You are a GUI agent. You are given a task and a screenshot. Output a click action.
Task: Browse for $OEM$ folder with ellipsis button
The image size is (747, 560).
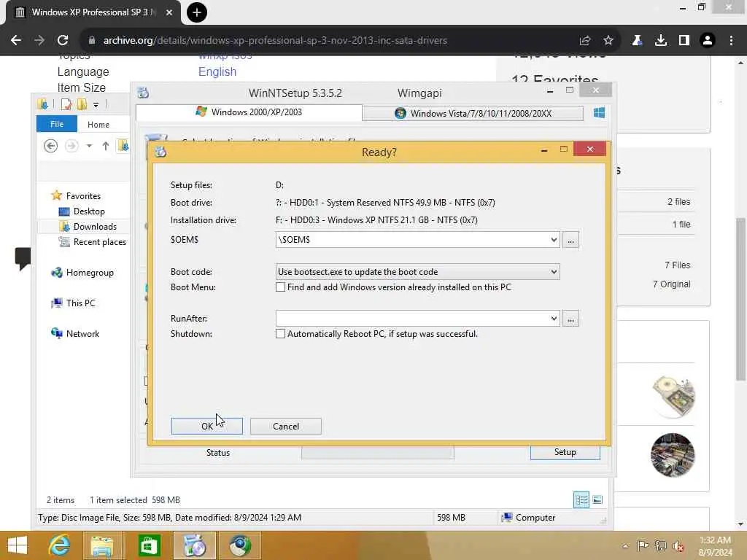pyautogui.click(x=570, y=240)
